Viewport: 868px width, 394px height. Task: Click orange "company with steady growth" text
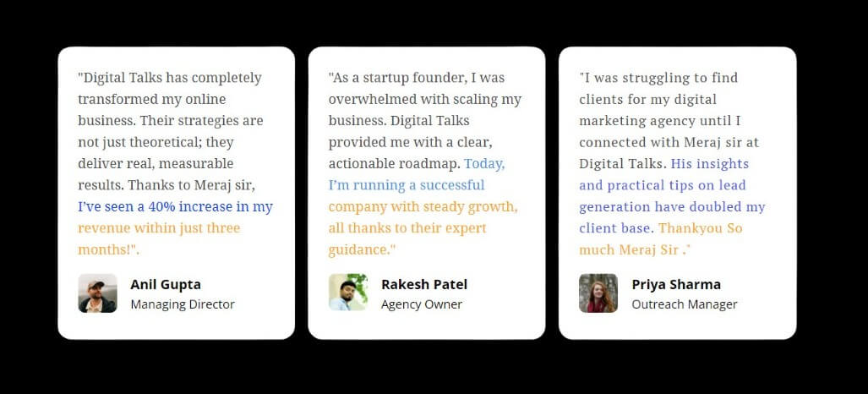click(x=423, y=206)
